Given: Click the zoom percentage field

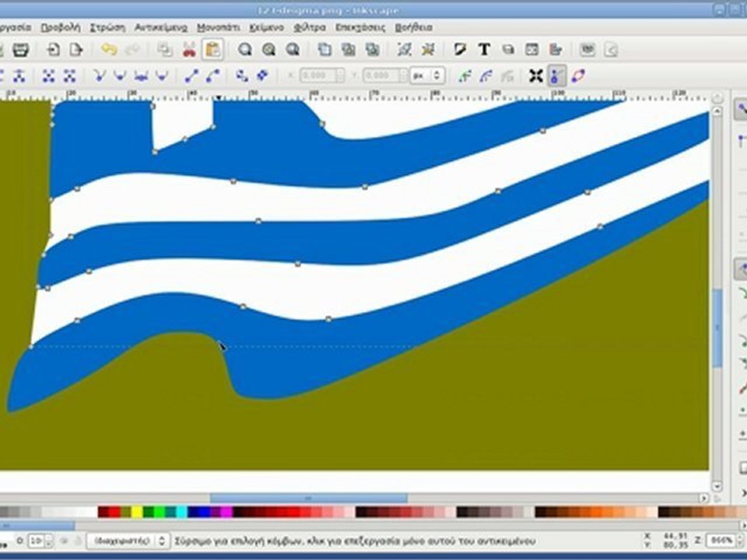Looking at the screenshot, I should coord(721,541).
